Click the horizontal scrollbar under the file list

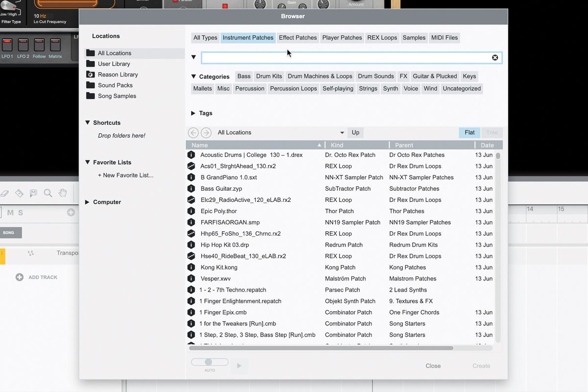click(x=321, y=348)
